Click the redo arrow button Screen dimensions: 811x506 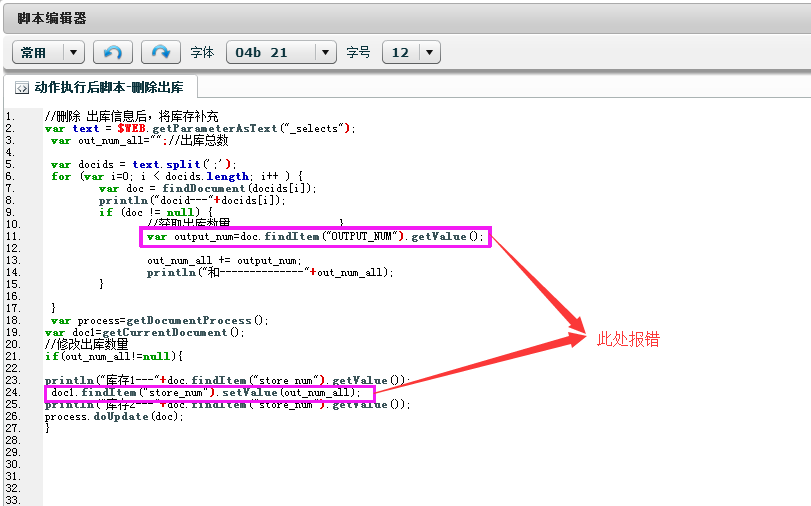(x=161, y=52)
